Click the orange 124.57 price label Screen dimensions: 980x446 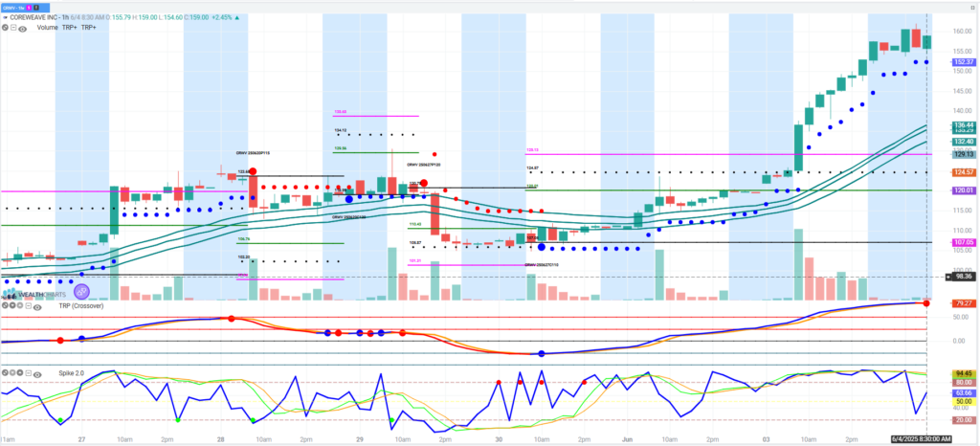[x=963, y=171]
